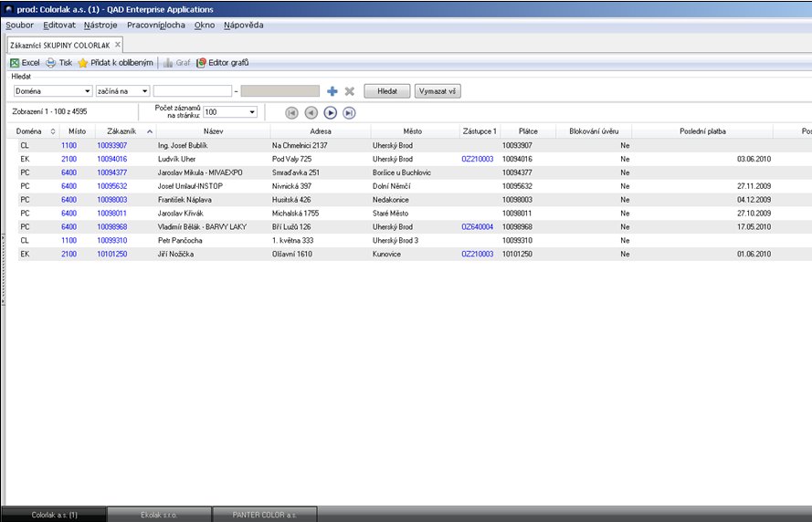Go to the next page of records
The width and height of the screenshot is (812, 522).
coord(330,113)
